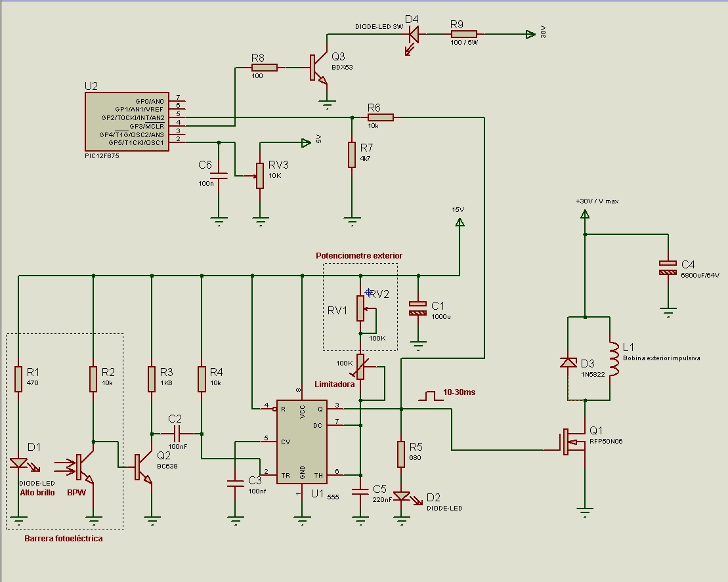The image size is (728, 582).
Task: Select electrolytic capacitor C4 6800uF
Action: click(x=668, y=268)
